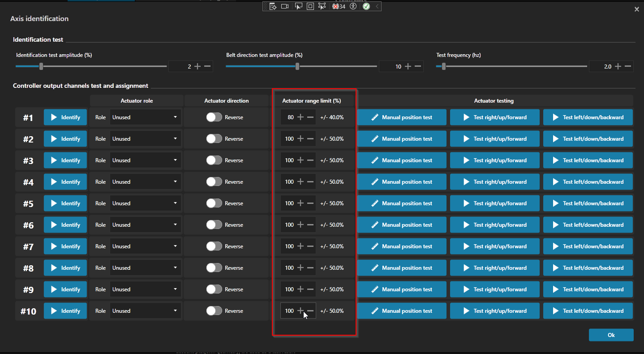644x354 pixels.
Task: Decrease test frequency with minus icon
Action: (x=628, y=66)
